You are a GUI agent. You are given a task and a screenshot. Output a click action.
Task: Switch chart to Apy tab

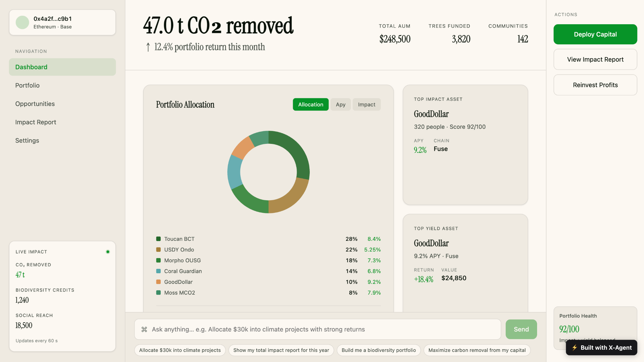click(x=341, y=105)
